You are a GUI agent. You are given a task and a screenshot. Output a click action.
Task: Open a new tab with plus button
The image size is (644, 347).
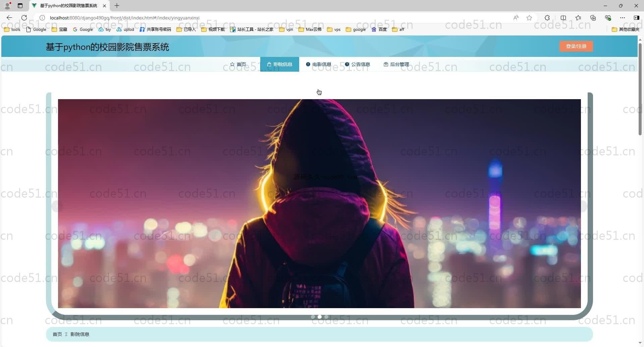click(x=117, y=6)
